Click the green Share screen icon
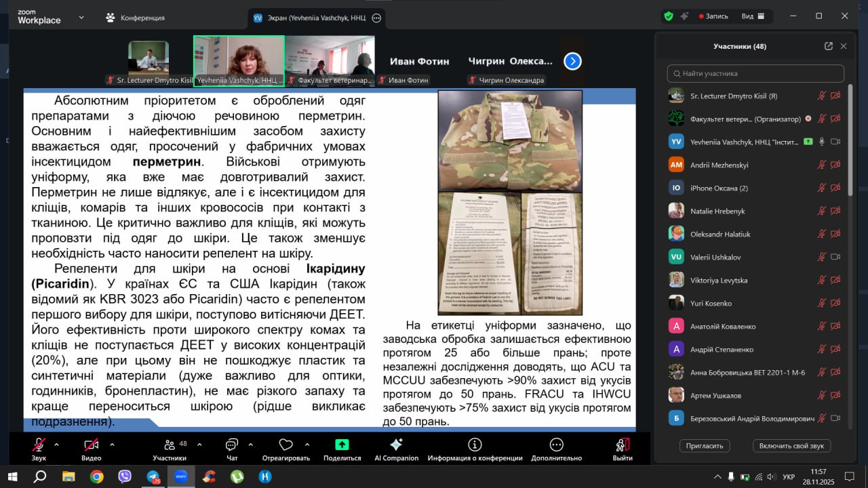The width and height of the screenshot is (868, 488). tap(342, 445)
